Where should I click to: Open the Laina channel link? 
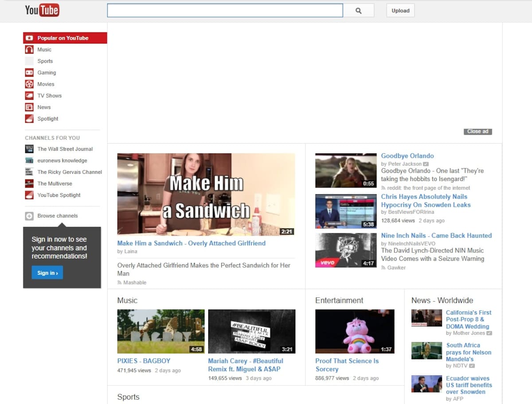point(130,252)
